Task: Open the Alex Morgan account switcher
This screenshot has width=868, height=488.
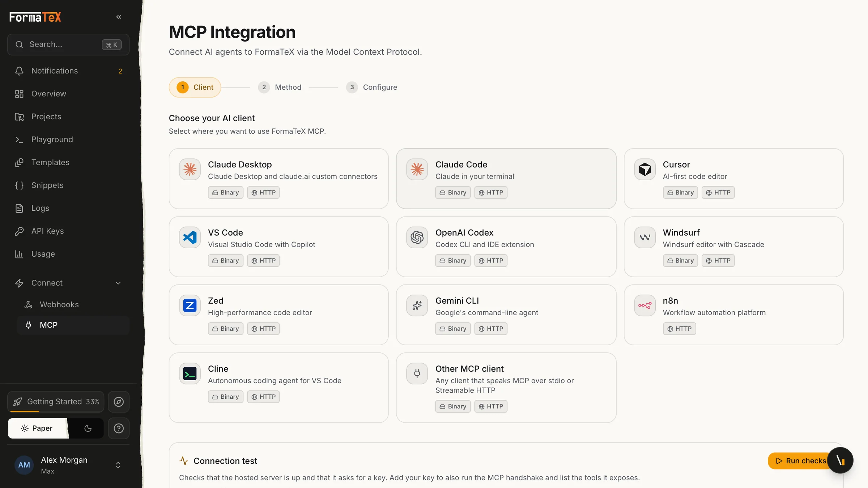Action: pyautogui.click(x=68, y=465)
